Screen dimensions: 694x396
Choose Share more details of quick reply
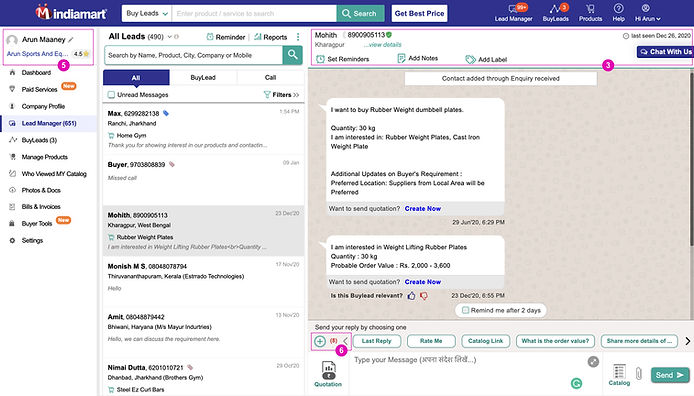tap(639, 341)
